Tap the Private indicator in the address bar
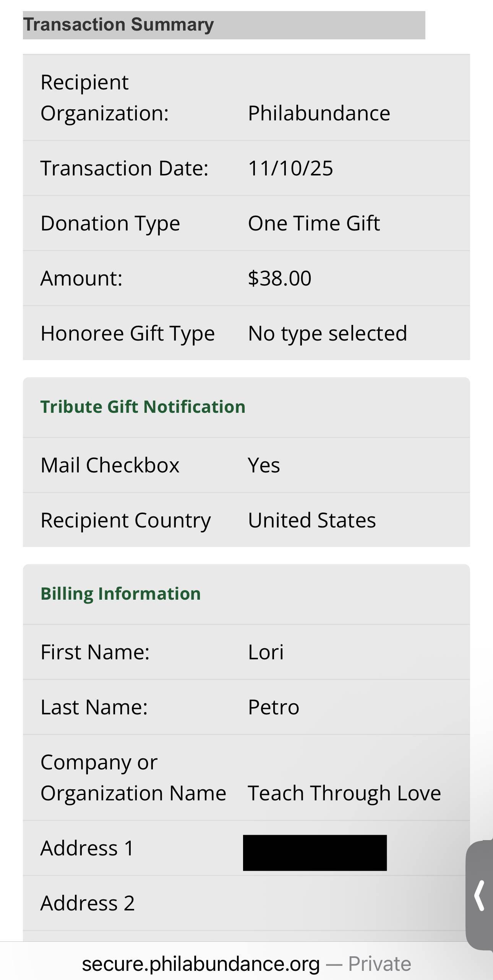The height and width of the screenshot is (980, 493). 379,963
